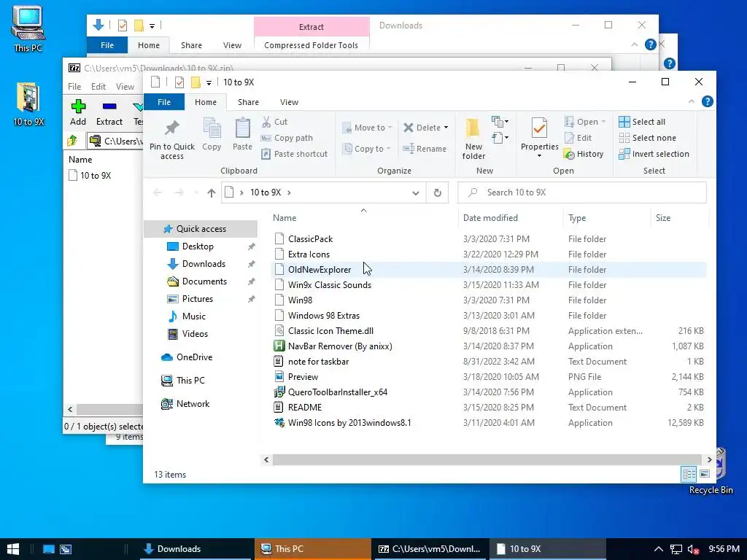
Task: Select Documents in navigation pane
Action: [x=204, y=281]
